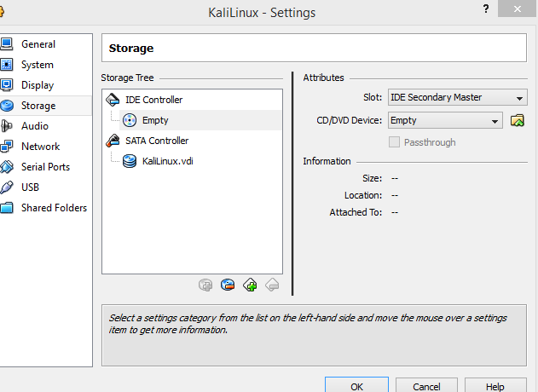The height and width of the screenshot is (392, 538).
Task: Click the Help button
Action: coord(495,387)
